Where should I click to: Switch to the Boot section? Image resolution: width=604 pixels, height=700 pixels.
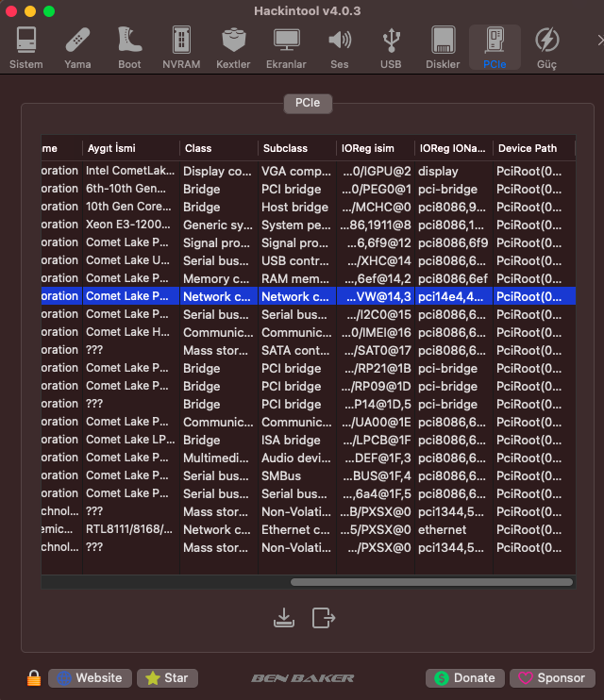coord(129,47)
